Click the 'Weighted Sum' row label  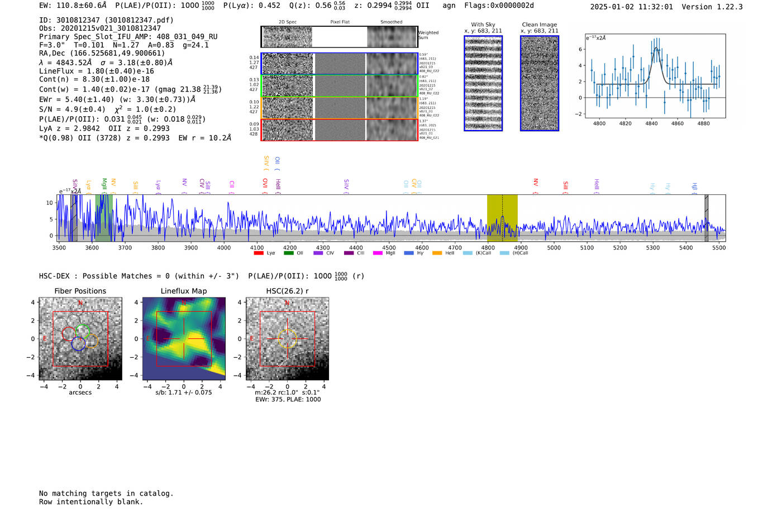coord(428,35)
